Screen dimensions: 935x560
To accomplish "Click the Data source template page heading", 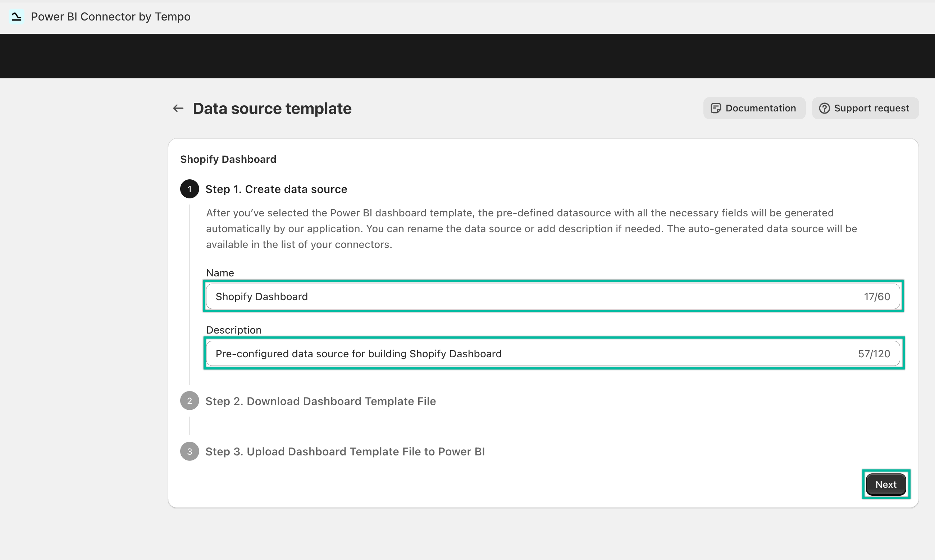I will click(x=272, y=109).
